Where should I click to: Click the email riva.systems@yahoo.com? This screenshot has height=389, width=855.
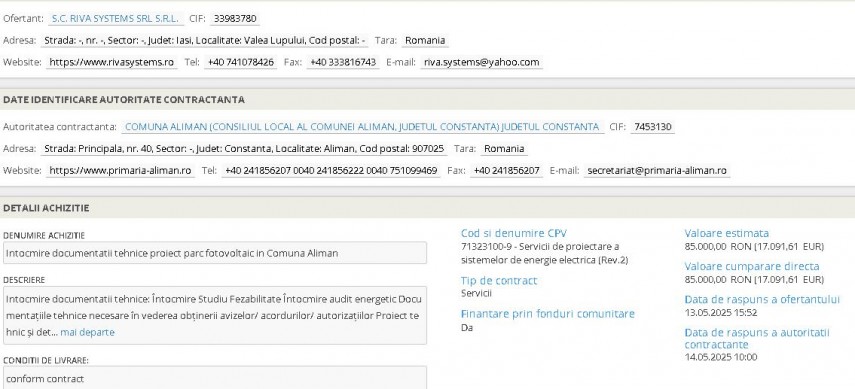point(481,62)
